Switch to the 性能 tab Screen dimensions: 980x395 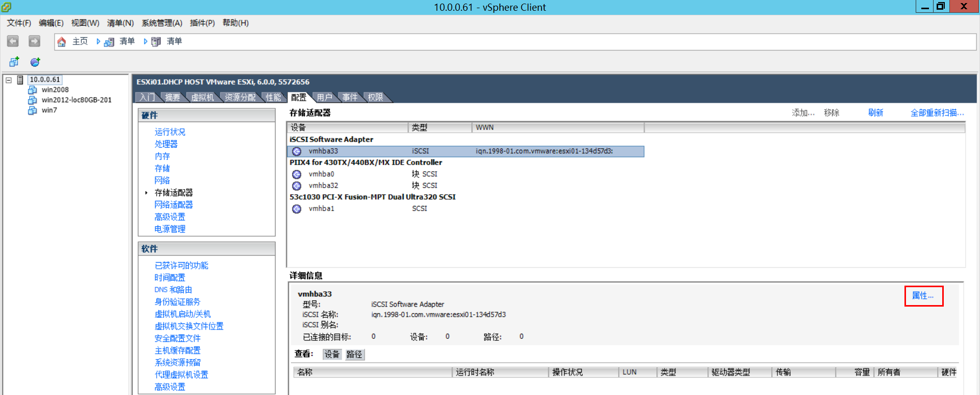point(274,97)
